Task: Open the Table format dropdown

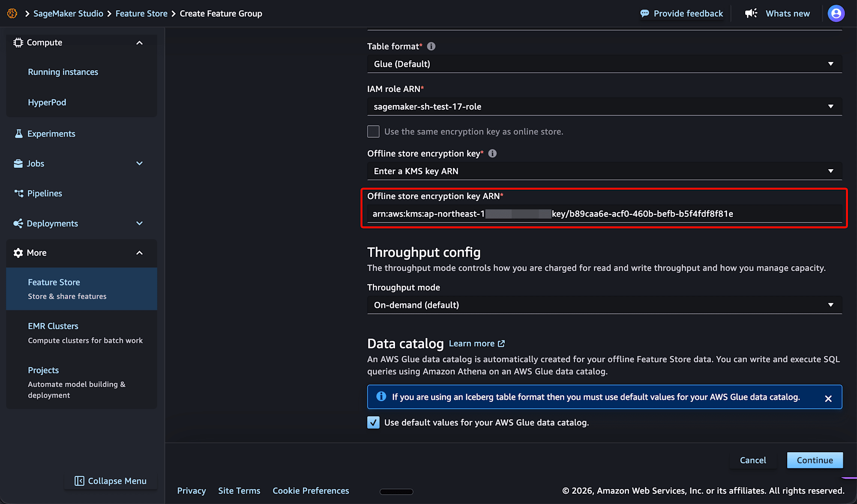Action: [604, 64]
